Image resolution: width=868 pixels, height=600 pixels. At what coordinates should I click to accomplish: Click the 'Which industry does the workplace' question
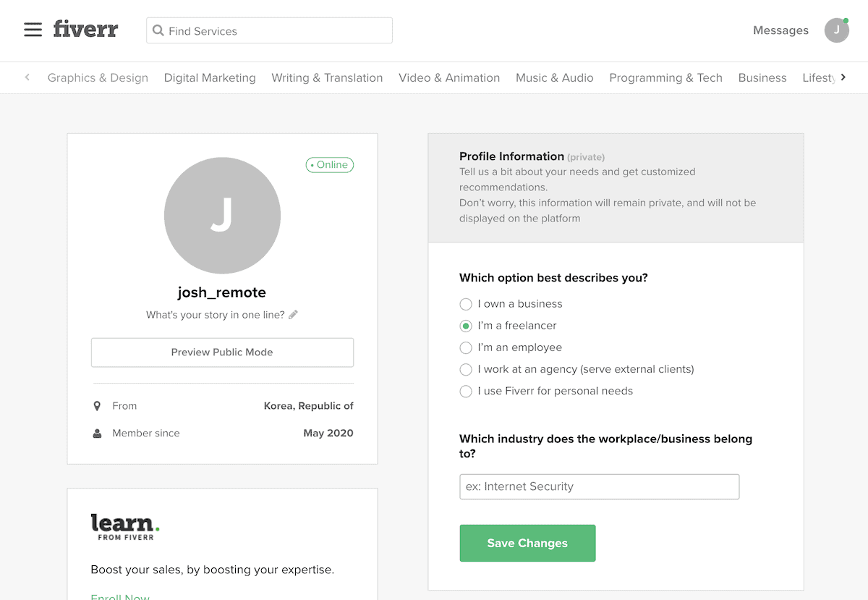tap(605, 447)
